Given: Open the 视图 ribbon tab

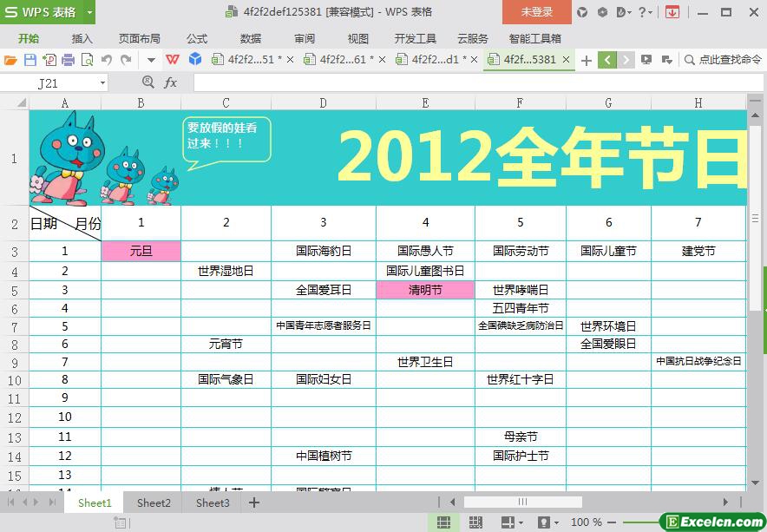Looking at the screenshot, I should 357,39.
